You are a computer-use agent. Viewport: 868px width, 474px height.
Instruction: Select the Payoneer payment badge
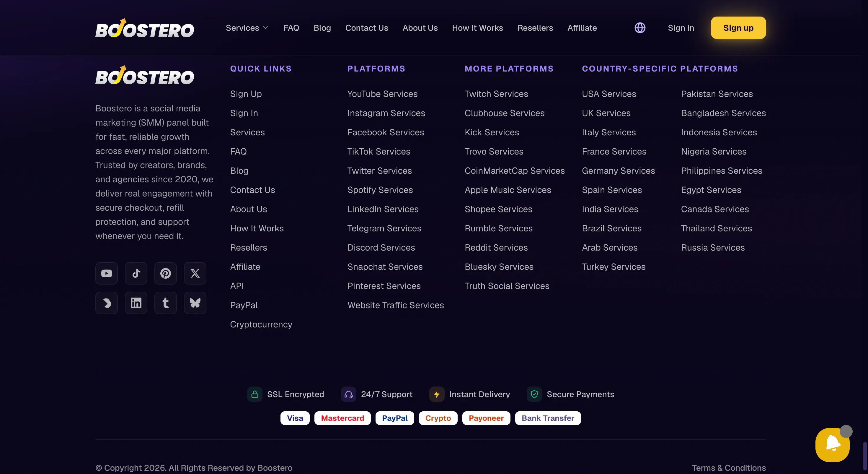point(486,418)
